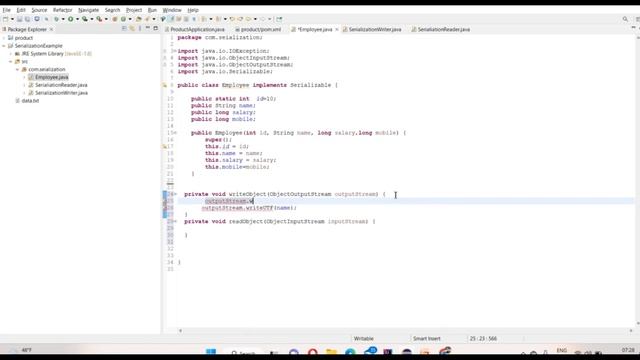The height and width of the screenshot is (360, 640).
Task: Close the Package Explorer view
Action: [x=51, y=29]
